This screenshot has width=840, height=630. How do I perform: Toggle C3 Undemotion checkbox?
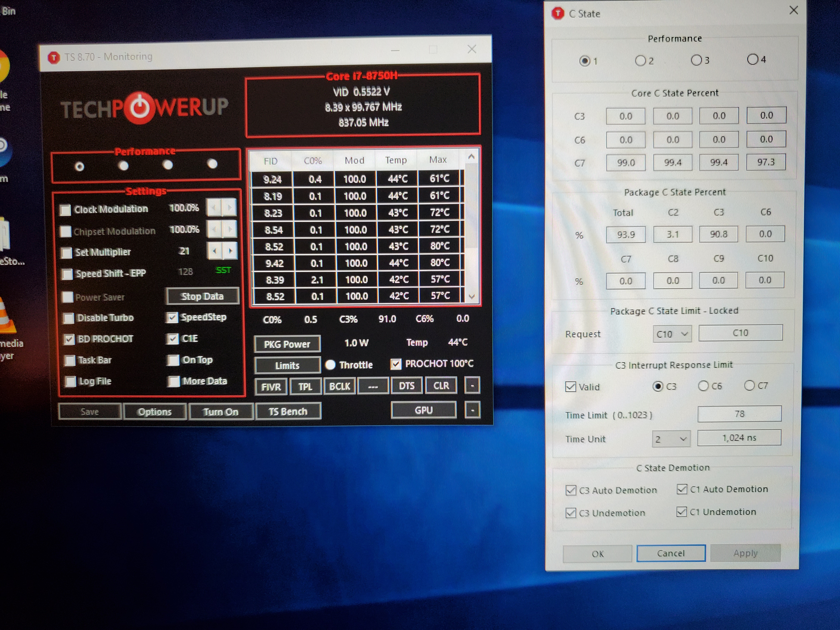571,513
